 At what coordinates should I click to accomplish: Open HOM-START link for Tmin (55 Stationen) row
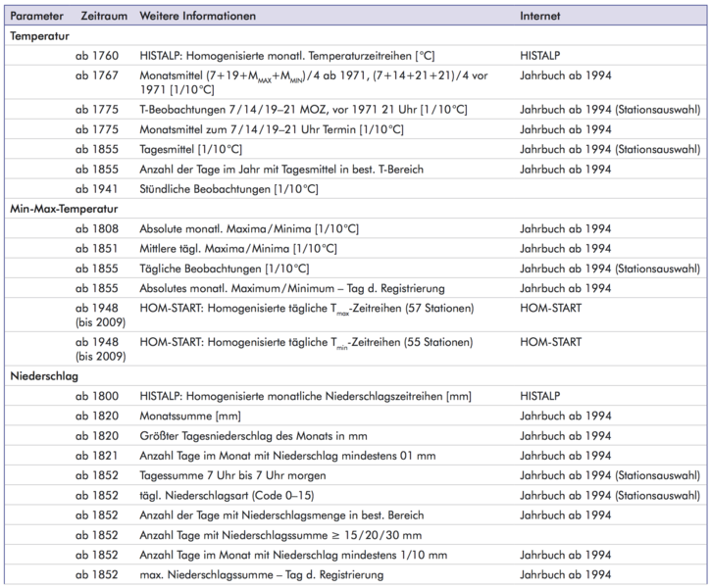pos(552,342)
